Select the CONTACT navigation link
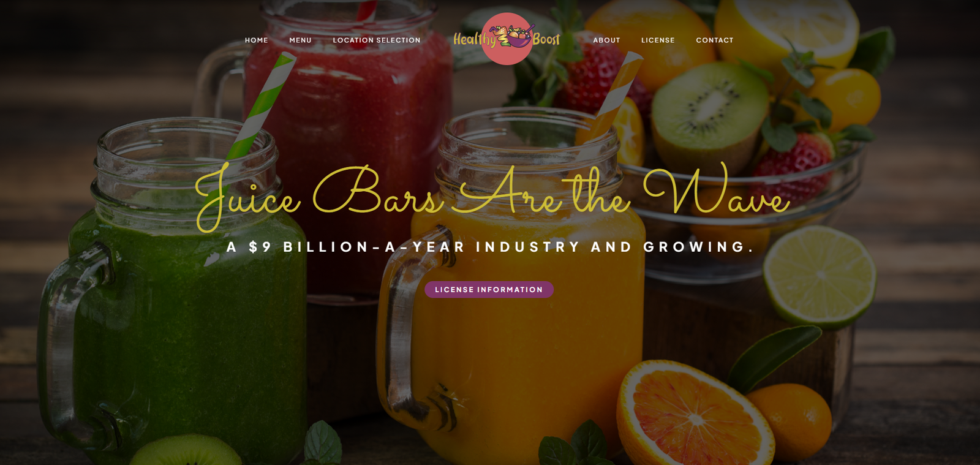 coord(715,40)
